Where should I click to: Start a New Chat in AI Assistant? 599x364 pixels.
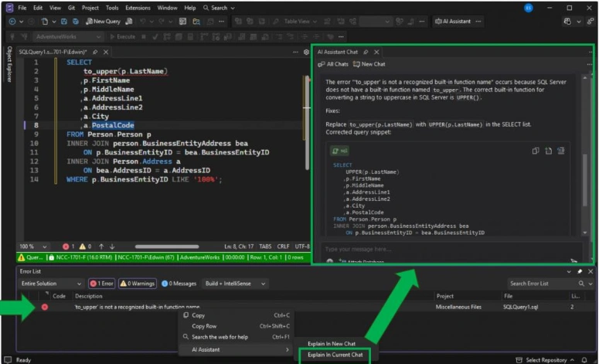pos(369,64)
